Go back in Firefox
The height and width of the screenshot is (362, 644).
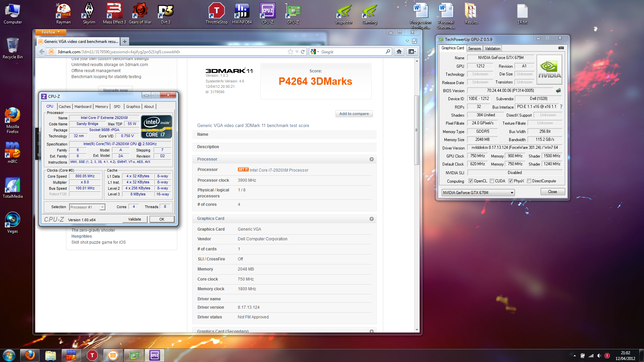42,52
